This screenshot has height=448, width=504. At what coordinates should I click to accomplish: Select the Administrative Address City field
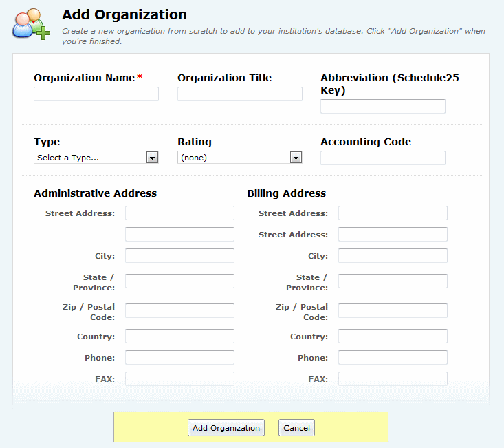(x=179, y=256)
